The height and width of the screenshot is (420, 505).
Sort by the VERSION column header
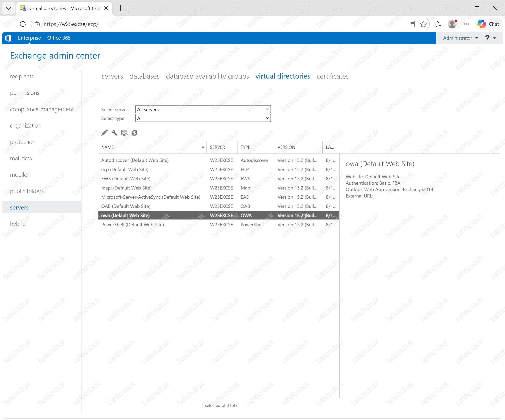(x=298, y=147)
